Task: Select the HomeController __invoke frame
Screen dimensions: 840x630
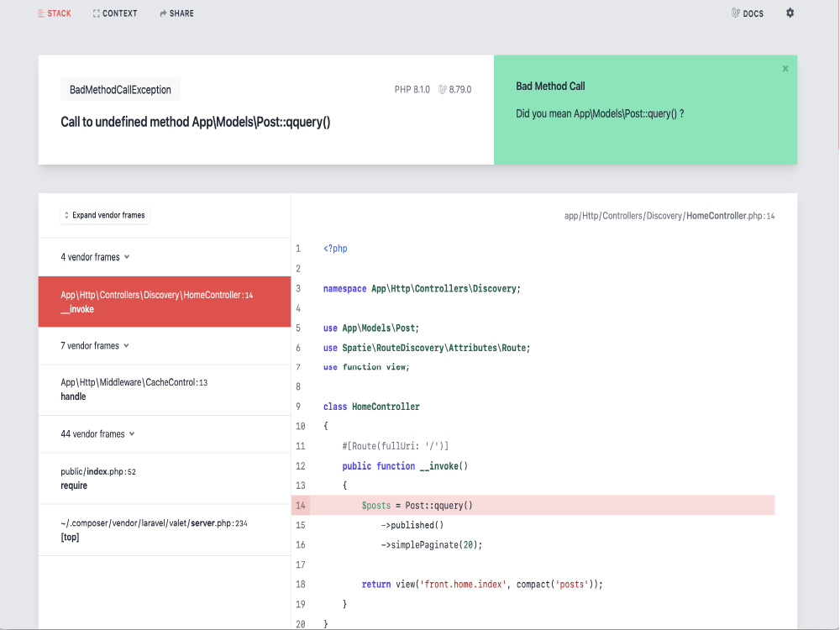Action: click(165, 302)
